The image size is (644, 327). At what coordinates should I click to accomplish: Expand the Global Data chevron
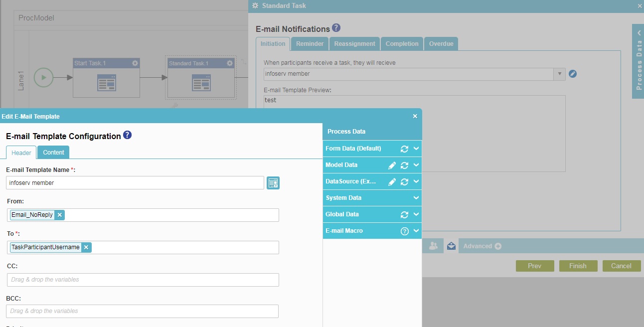(x=416, y=214)
